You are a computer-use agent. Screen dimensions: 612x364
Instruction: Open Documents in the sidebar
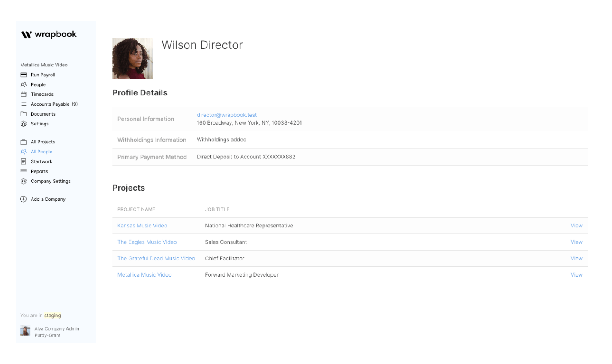point(43,114)
